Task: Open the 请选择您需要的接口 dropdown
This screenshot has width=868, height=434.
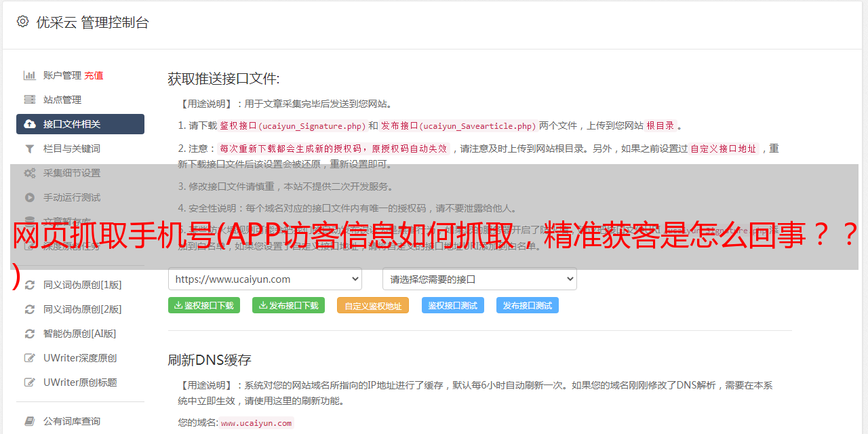Action: click(479, 279)
